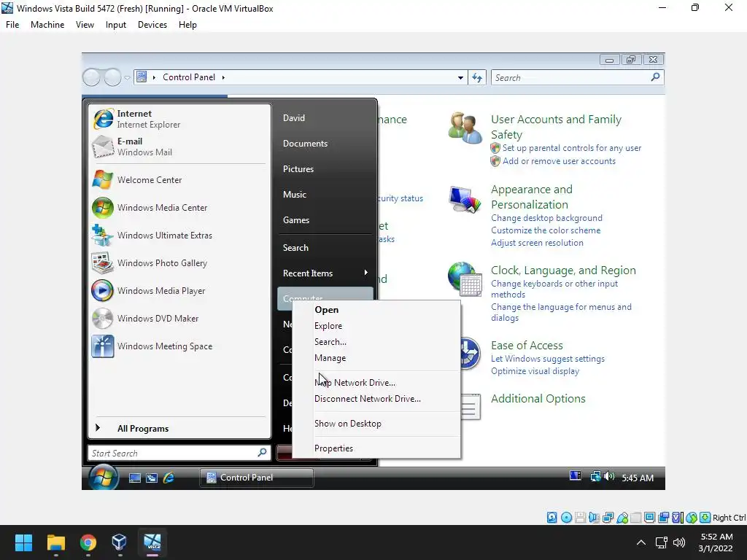
Task: Launch Windows Photo Gallery
Action: (179, 262)
